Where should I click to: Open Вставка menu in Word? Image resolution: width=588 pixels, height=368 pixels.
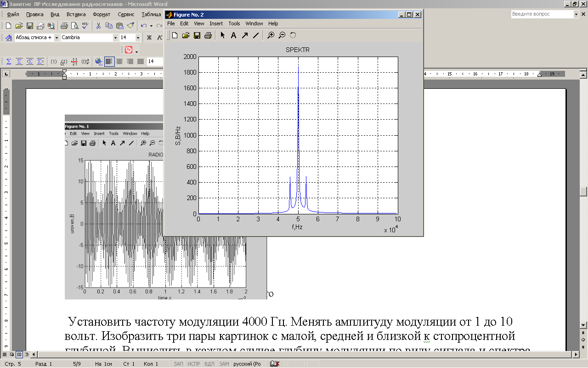point(76,14)
